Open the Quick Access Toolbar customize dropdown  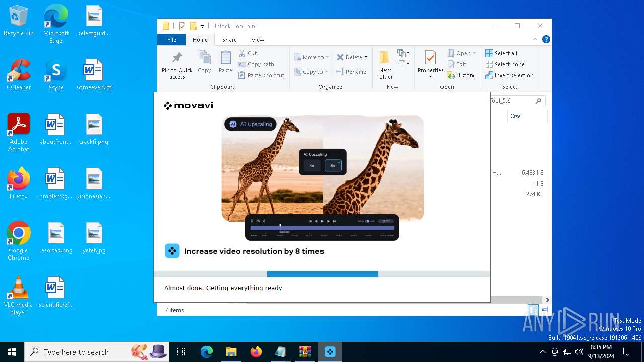point(202,26)
